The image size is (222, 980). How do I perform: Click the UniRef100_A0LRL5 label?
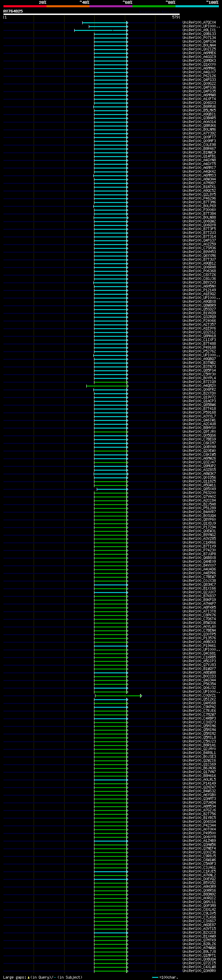point(199,779)
